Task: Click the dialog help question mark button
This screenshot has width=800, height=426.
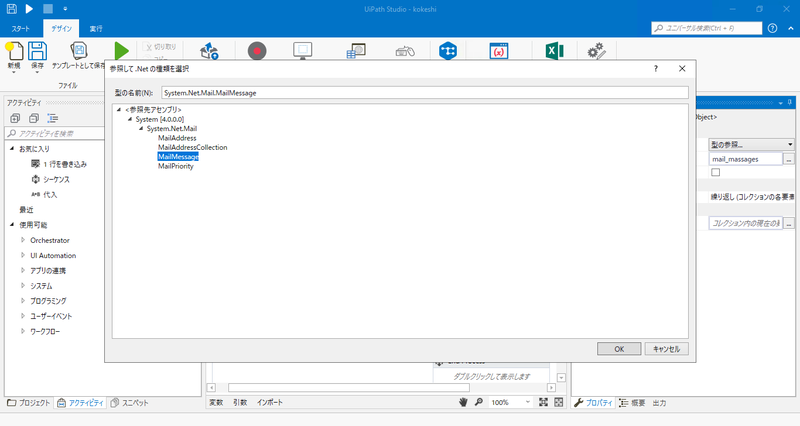Action: [656, 68]
